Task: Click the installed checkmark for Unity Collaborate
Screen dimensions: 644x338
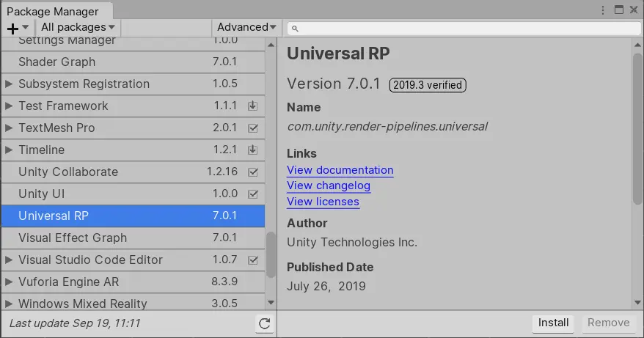Action: click(253, 172)
